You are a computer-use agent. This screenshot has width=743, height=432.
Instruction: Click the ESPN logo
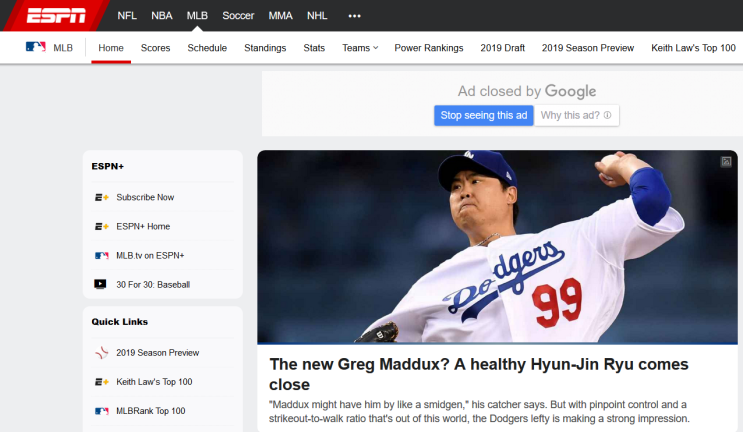56,16
